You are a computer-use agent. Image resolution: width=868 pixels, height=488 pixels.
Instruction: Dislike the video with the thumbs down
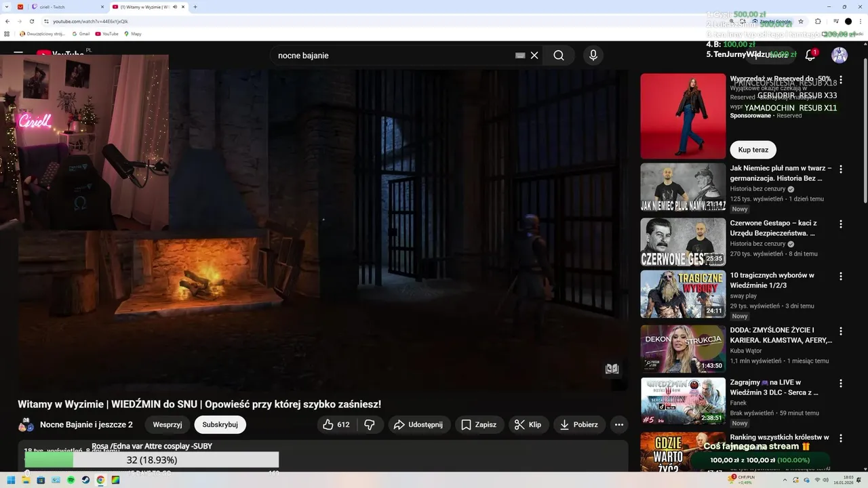tap(370, 424)
